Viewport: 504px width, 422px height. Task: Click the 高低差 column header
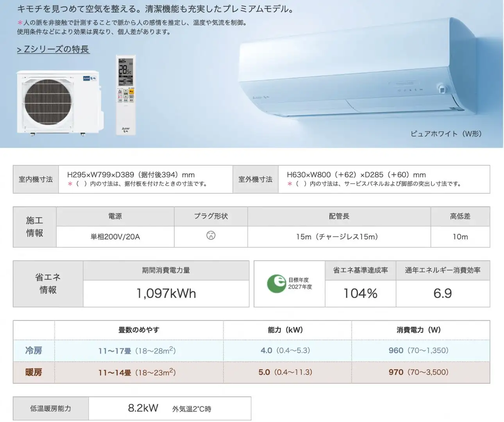click(460, 216)
